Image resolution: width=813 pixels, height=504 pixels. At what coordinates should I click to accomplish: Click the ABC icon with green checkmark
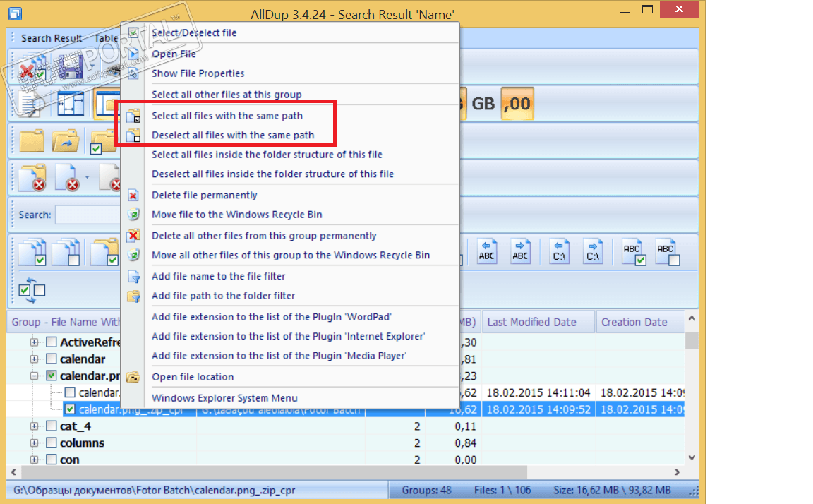tap(634, 253)
